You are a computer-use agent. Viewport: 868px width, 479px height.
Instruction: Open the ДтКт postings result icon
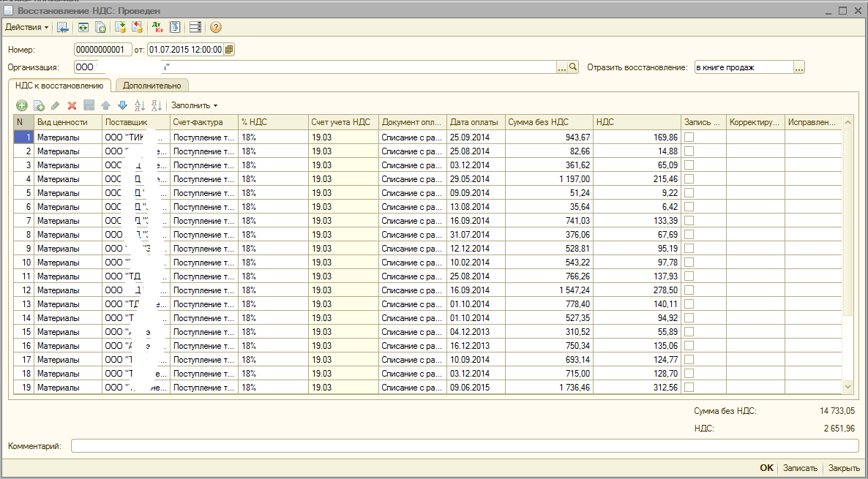pos(157,27)
